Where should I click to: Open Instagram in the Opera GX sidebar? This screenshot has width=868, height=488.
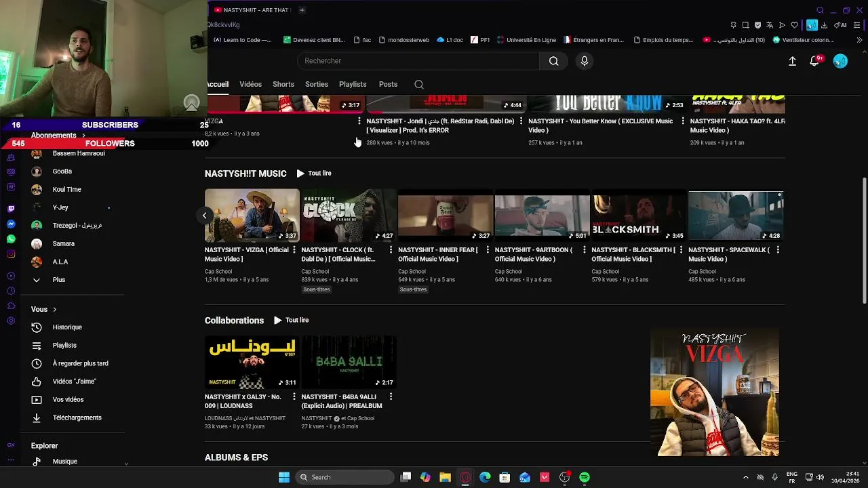click(11, 254)
